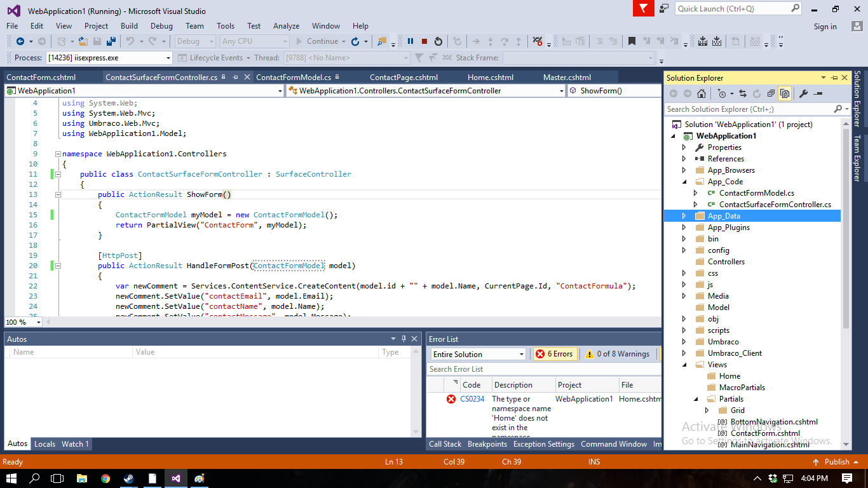Open Properties via the wrench icon in Solution Explorer toolbar
The width and height of the screenshot is (868, 488).
(803, 93)
